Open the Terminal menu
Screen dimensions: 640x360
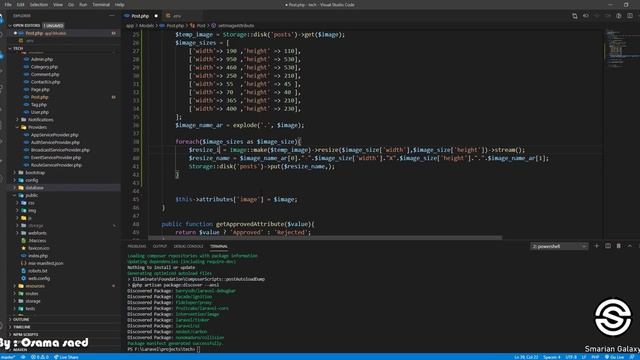click(x=101, y=4)
